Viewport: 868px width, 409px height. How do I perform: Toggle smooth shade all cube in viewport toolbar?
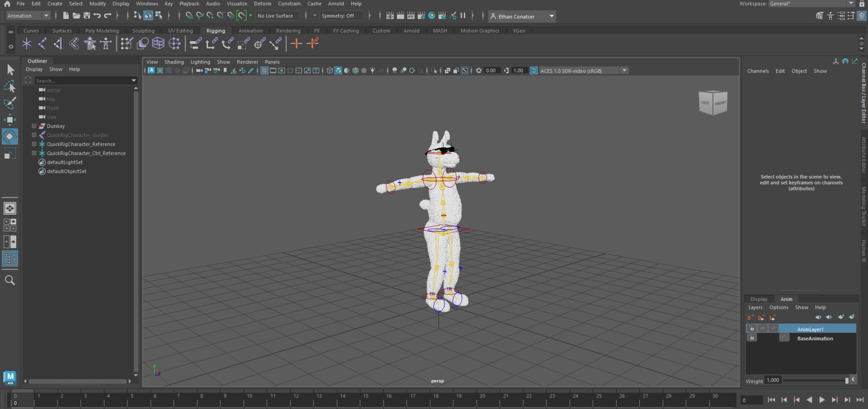point(338,71)
